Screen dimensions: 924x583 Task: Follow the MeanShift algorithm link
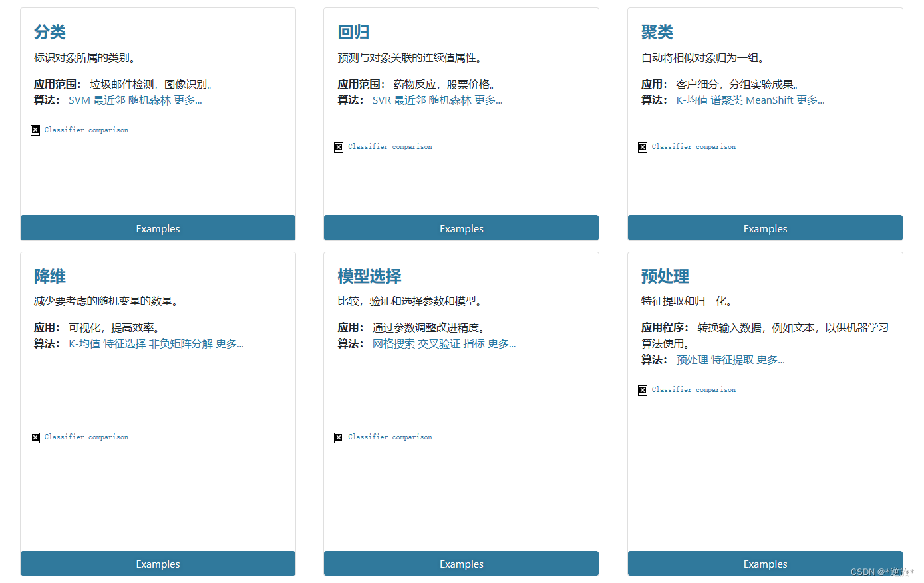[770, 100]
